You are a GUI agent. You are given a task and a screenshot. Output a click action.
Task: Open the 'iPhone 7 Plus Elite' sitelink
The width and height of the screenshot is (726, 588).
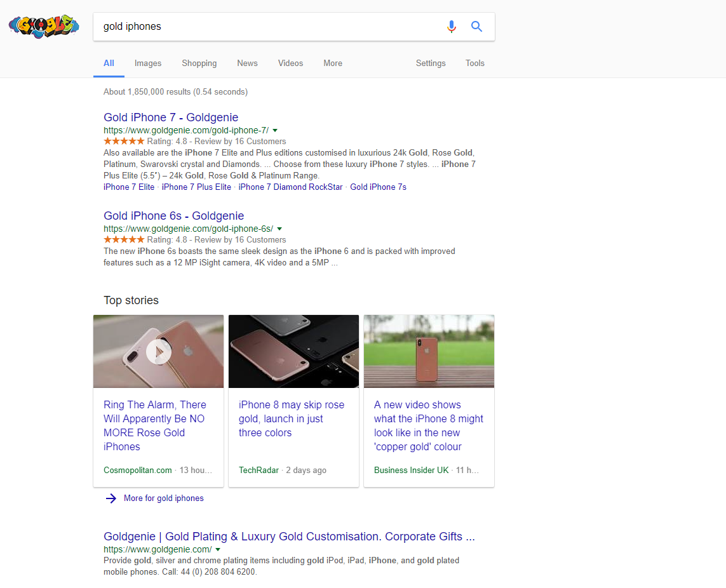196,187
